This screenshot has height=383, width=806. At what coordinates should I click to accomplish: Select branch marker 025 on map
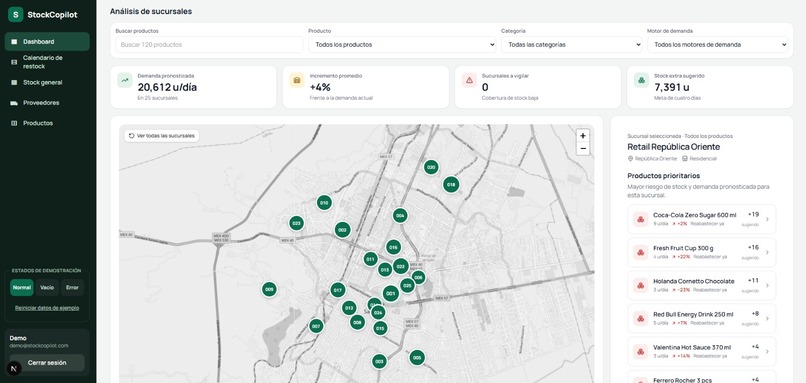pyautogui.click(x=407, y=285)
